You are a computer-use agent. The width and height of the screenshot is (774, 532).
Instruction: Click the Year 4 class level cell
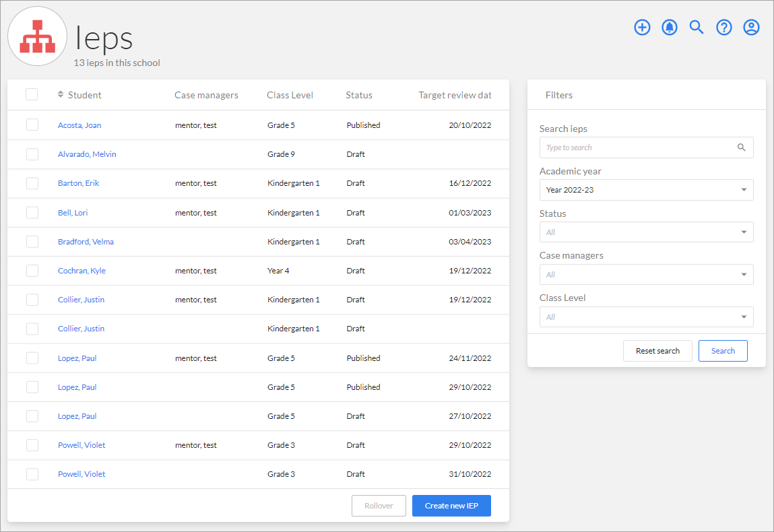[278, 271]
